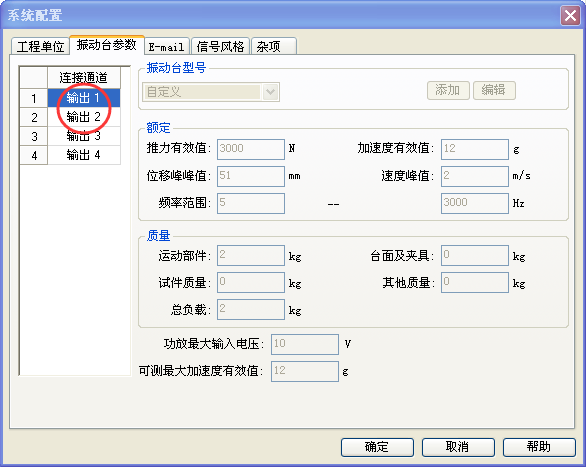The height and width of the screenshot is (467, 586).
Task: Click row number 3 header cell
Action: 34,136
